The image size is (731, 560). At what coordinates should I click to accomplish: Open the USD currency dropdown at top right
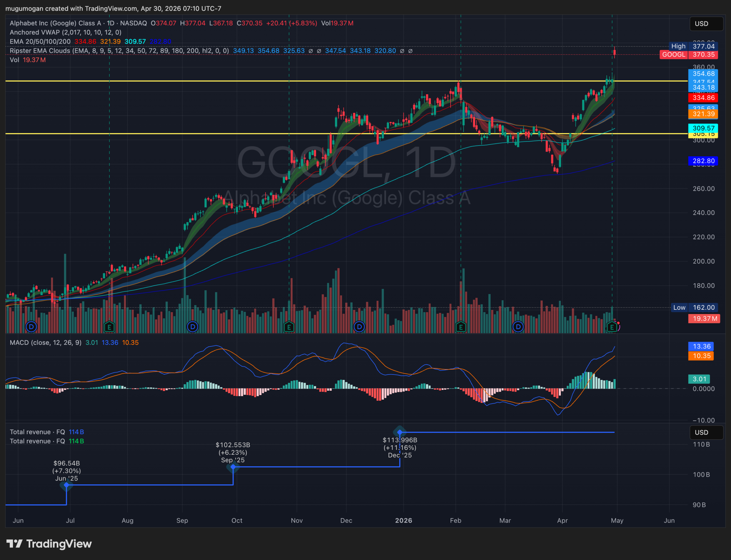click(x=706, y=24)
